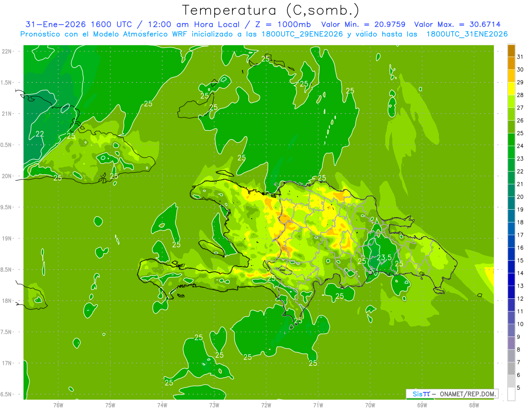Click the '72W' longitude axis label

click(266, 405)
